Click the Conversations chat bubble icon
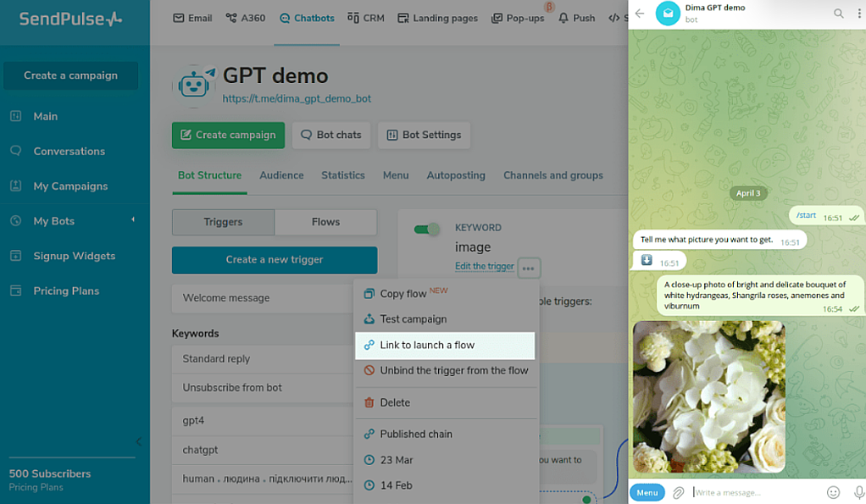The image size is (866, 504). tap(15, 151)
